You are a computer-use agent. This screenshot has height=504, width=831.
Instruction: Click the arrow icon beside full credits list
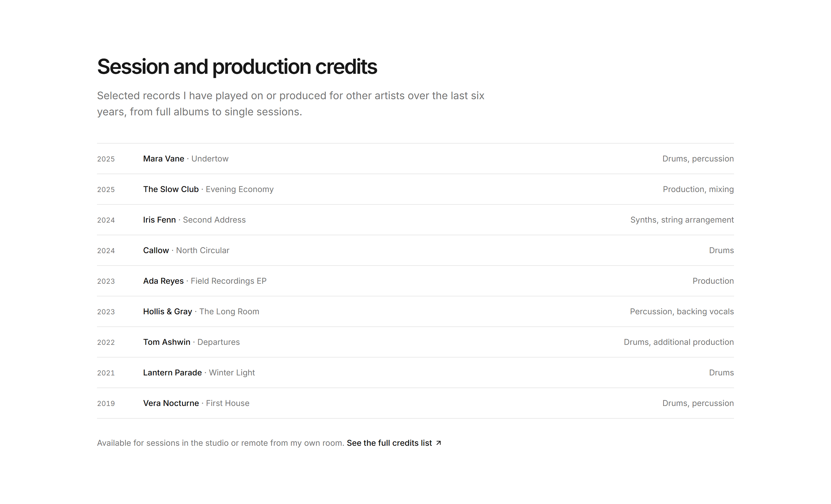point(438,443)
